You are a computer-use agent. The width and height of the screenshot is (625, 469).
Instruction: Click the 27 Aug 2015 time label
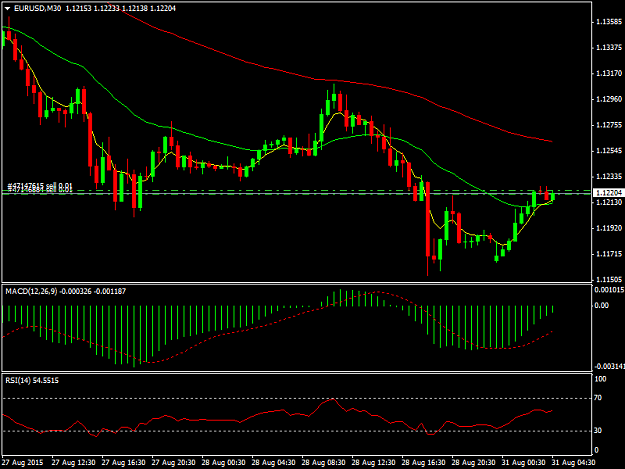click(x=22, y=463)
